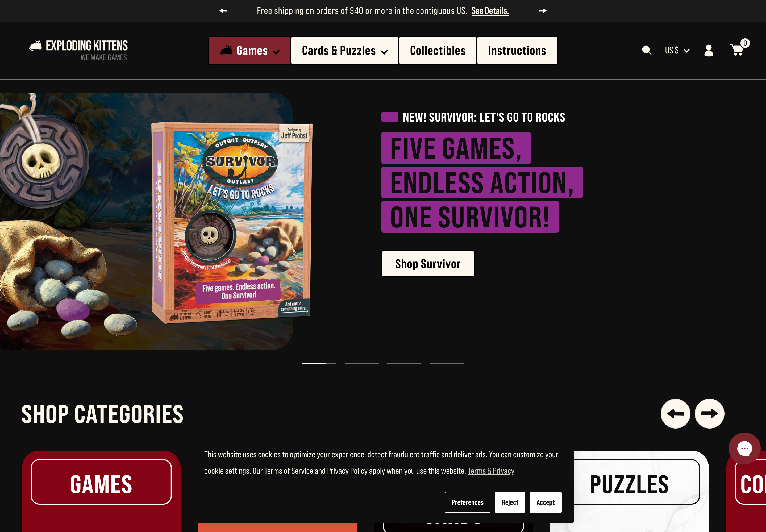The width and height of the screenshot is (766, 532).
Task: Jump to the second carousel slide indicator
Action: 361,363
